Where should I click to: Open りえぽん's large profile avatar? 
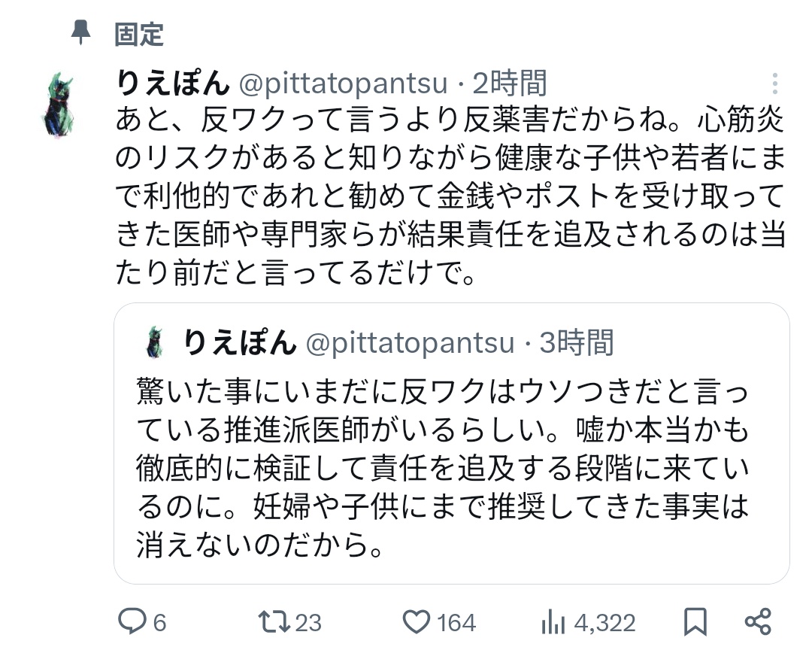[x=59, y=104]
